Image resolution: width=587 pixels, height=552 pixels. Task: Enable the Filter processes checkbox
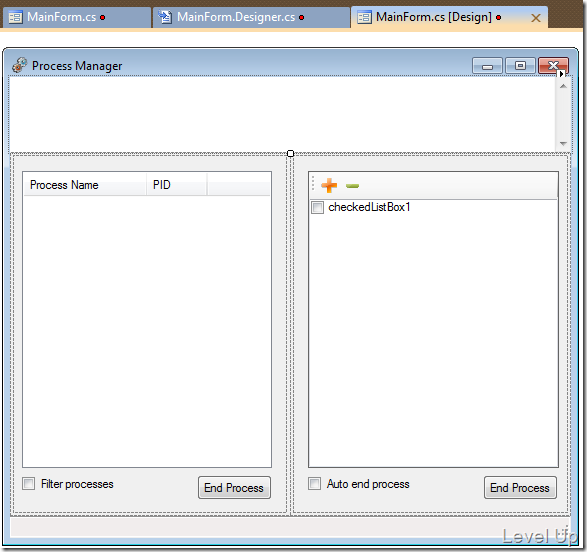pyautogui.click(x=28, y=484)
